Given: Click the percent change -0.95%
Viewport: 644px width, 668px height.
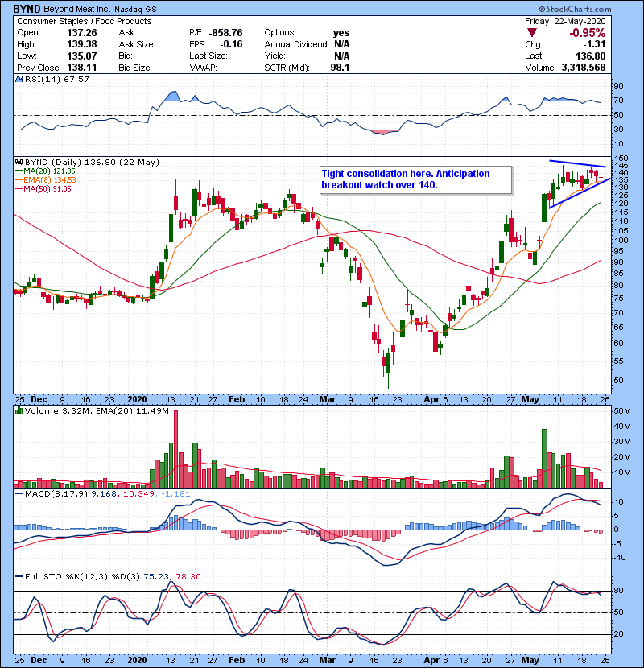Looking at the screenshot, I should point(588,33).
